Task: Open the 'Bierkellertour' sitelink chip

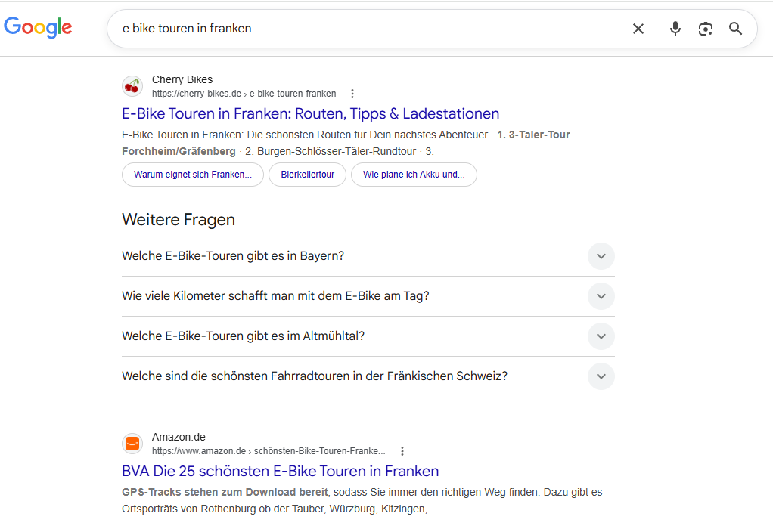Action: tap(308, 175)
